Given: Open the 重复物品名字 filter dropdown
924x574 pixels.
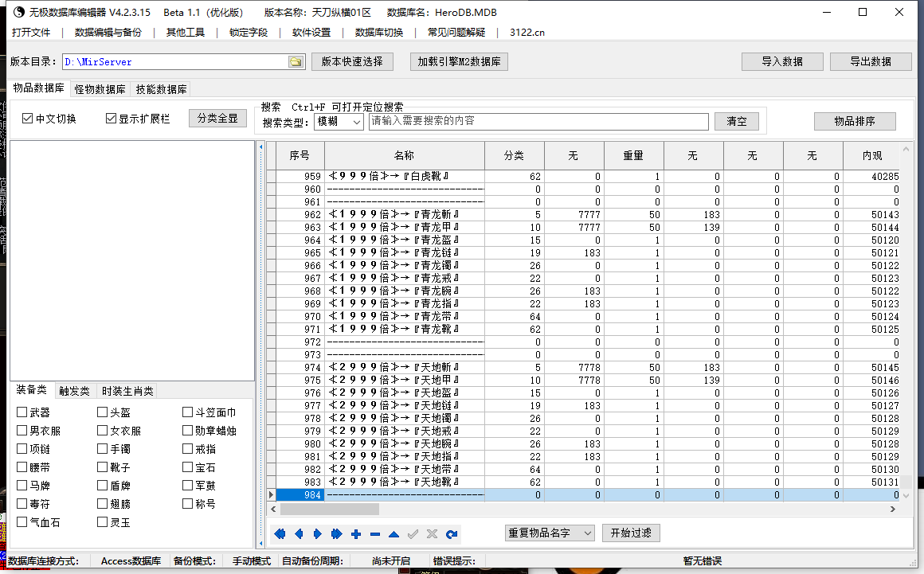Looking at the screenshot, I should click(x=550, y=533).
